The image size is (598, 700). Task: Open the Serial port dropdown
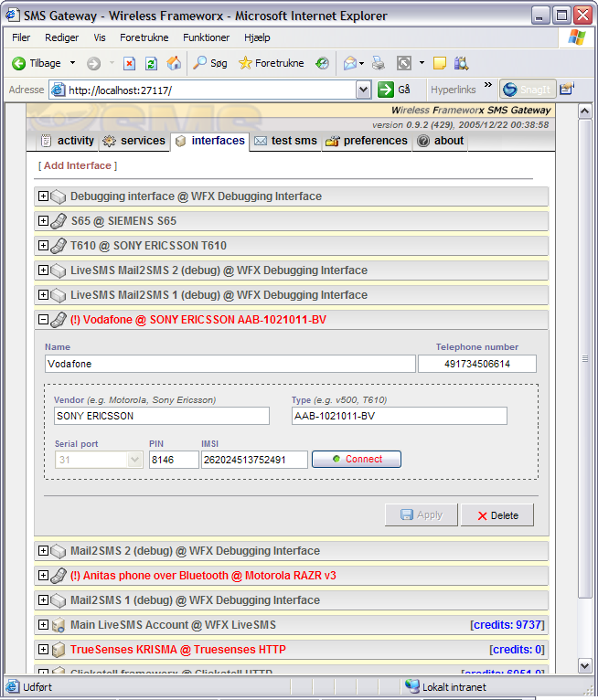[x=99, y=460]
